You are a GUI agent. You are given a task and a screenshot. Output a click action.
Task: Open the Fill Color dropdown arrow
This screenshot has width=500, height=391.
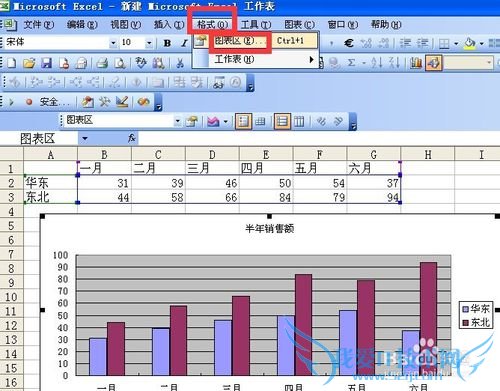pyautogui.click(x=482, y=43)
